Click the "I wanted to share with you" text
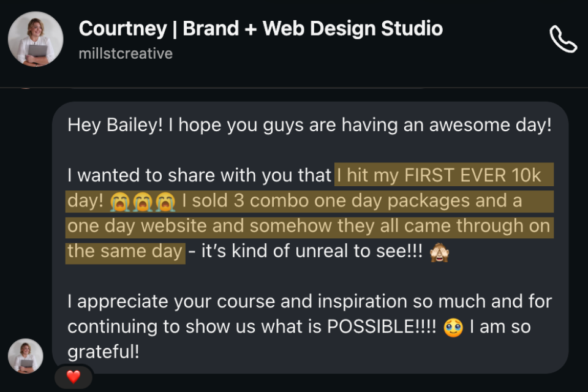588x392 pixels. point(199,176)
